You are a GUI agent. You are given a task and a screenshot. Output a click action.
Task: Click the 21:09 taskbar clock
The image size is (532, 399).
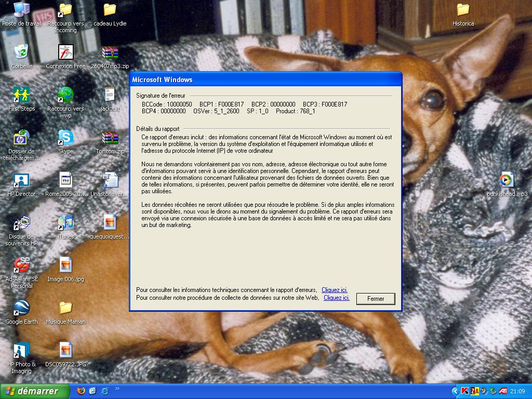518,391
